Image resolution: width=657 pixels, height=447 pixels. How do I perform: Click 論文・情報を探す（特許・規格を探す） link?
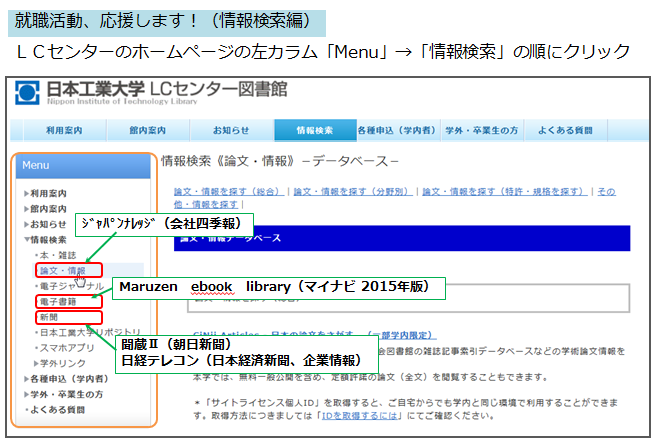coord(503,190)
